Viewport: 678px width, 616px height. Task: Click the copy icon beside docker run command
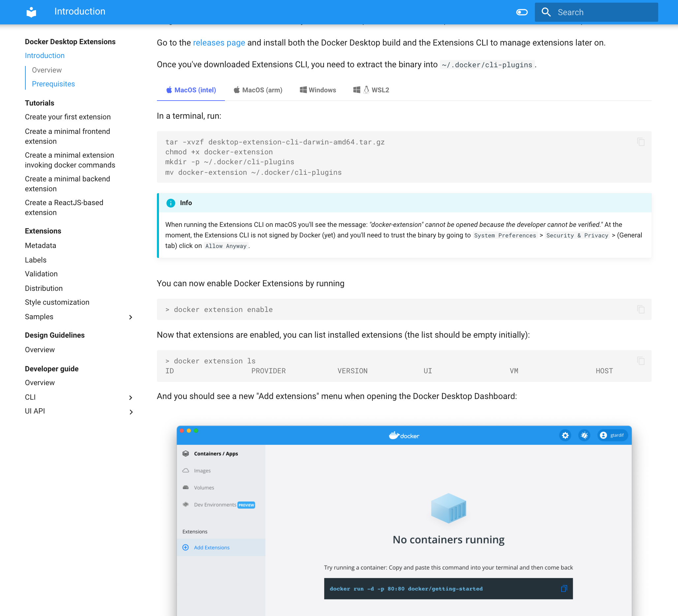pos(564,588)
